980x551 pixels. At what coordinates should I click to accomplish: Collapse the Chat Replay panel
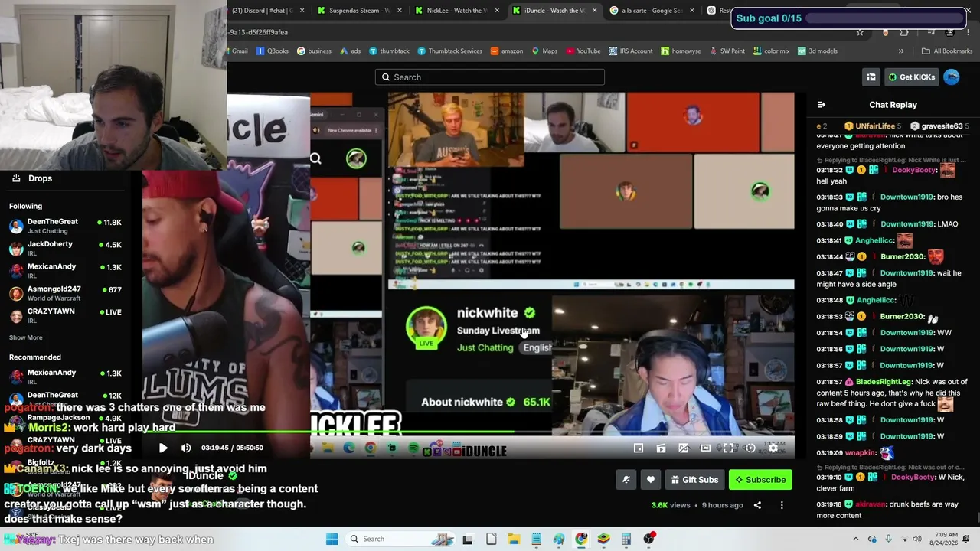822,105
